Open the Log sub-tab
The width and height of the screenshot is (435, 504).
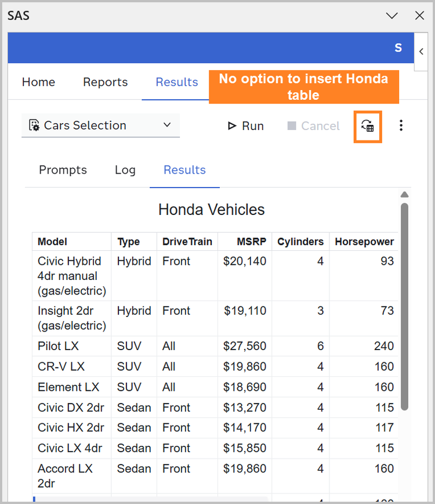pyautogui.click(x=125, y=170)
